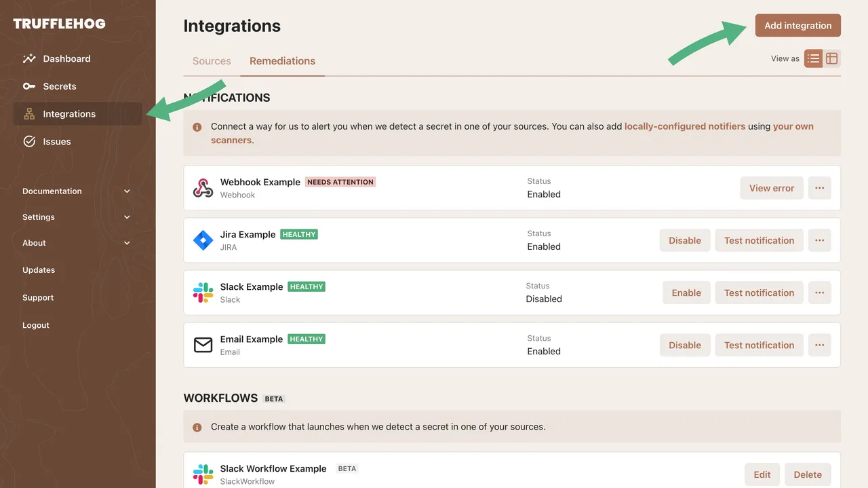Switch to list view layout
This screenshot has width=868, height=488.
pos(813,58)
